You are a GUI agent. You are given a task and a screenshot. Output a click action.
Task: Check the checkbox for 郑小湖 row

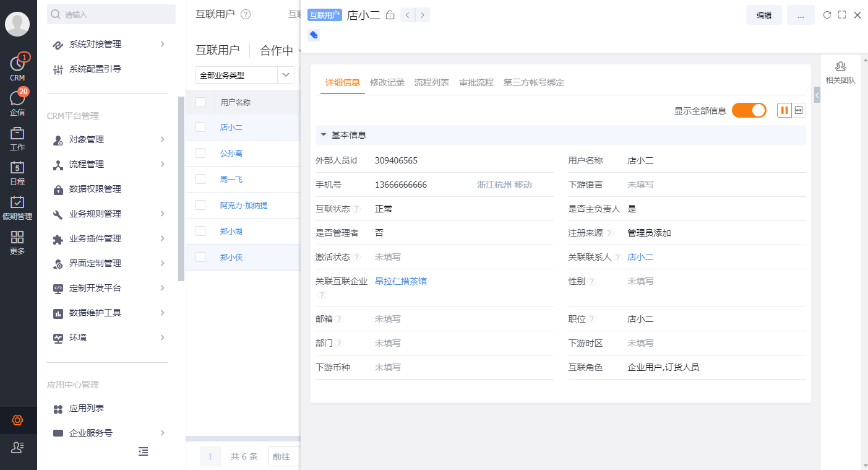click(x=200, y=231)
